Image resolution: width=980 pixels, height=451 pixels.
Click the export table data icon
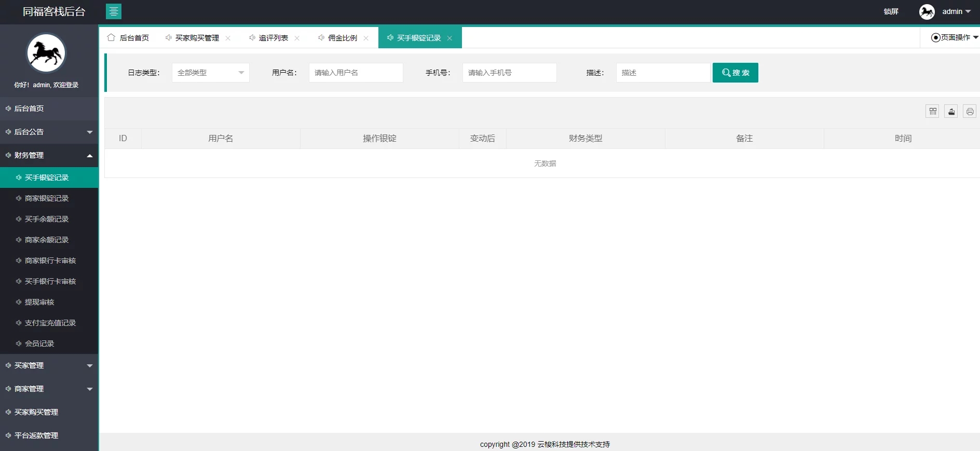[951, 111]
